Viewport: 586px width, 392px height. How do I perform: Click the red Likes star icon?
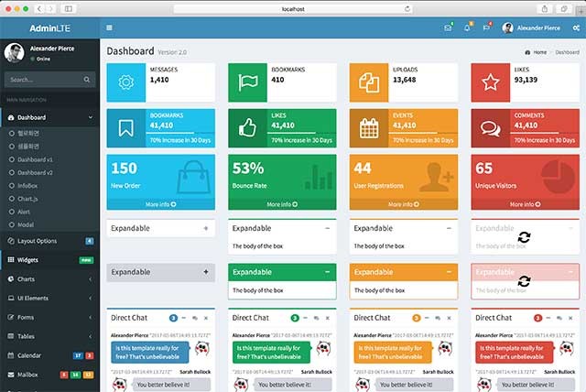click(x=491, y=82)
